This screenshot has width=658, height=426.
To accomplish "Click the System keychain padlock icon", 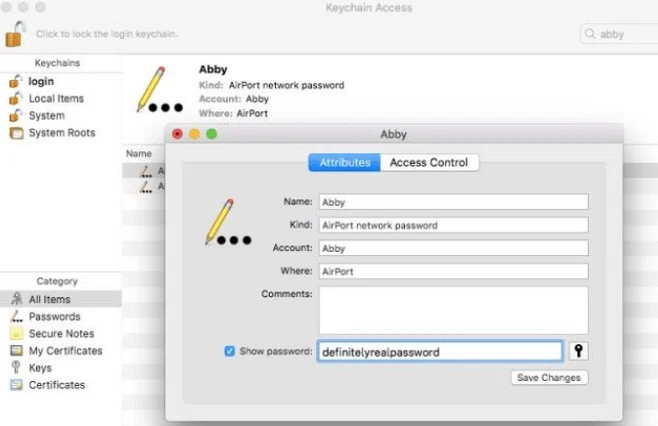I will point(16,115).
